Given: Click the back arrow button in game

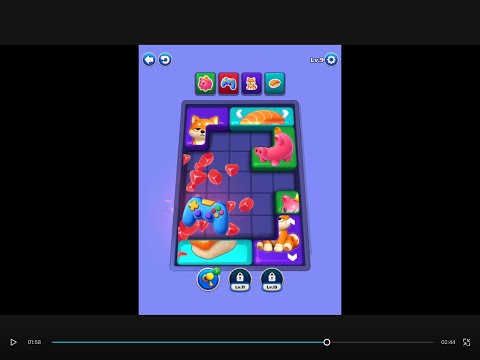Looking at the screenshot, I should (x=149, y=60).
